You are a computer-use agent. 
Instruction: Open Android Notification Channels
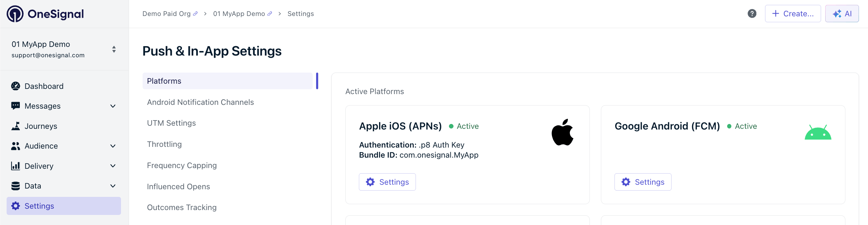click(x=200, y=102)
